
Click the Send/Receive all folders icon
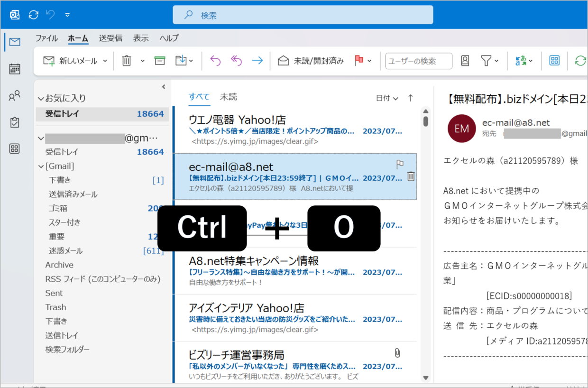[33, 15]
